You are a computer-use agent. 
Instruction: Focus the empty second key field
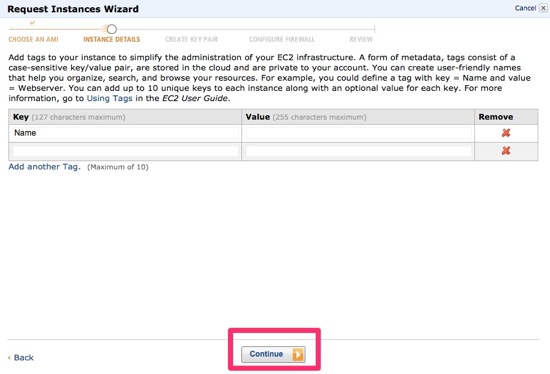(125, 151)
